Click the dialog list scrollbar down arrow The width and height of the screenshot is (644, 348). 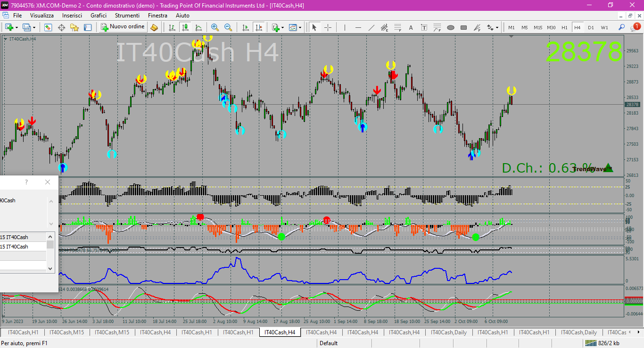click(x=51, y=268)
